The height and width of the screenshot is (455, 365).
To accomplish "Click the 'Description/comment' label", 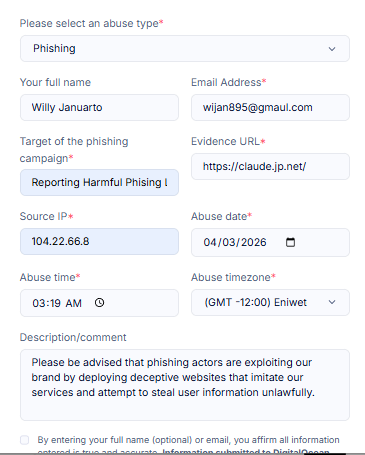I will tap(73, 337).
